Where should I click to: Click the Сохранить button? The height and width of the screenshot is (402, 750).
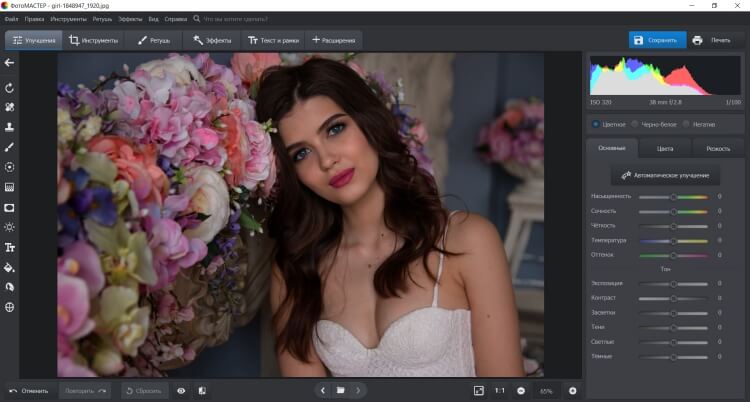point(657,40)
